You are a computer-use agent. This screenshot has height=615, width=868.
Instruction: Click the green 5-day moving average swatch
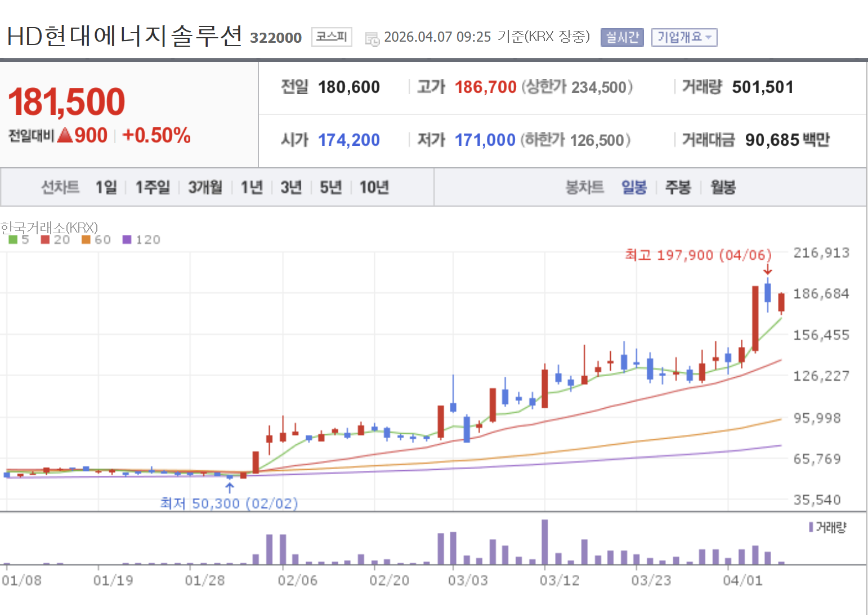pyautogui.click(x=13, y=240)
